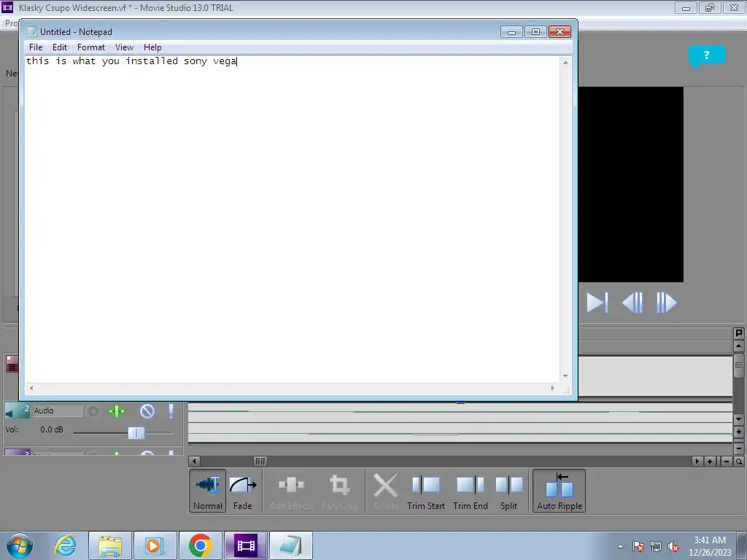Click the Add Effect tool icon
Screen dimensions: 747x560
click(x=290, y=485)
